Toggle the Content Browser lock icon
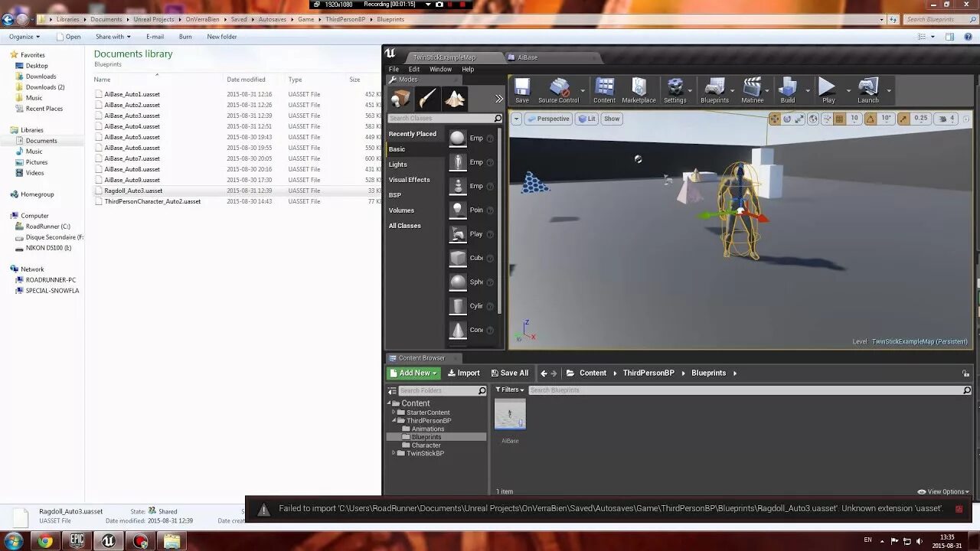This screenshot has width=980, height=551. point(966,373)
